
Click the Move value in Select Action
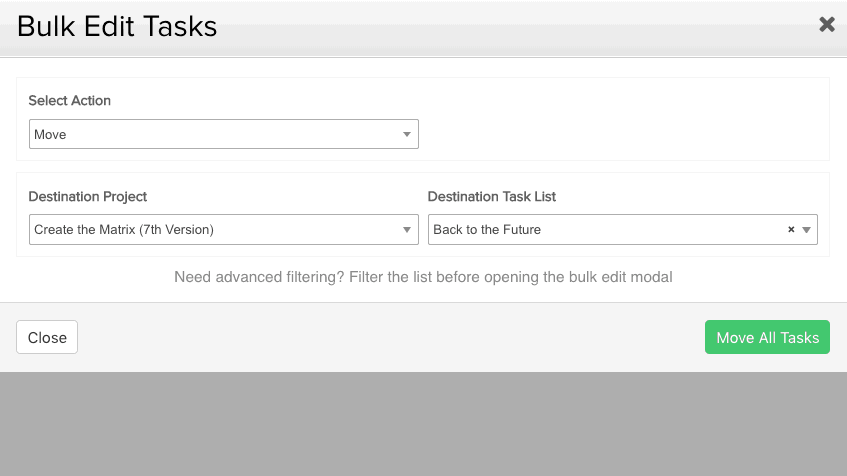50,135
